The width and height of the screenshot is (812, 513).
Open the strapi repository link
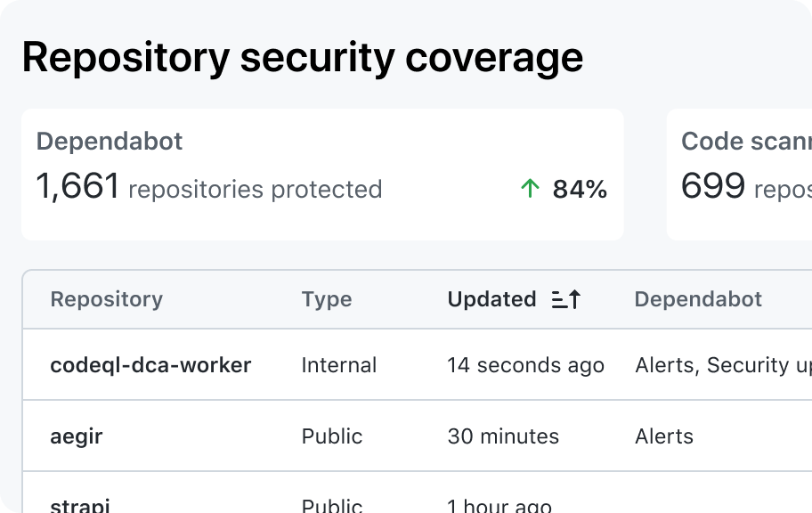80,505
